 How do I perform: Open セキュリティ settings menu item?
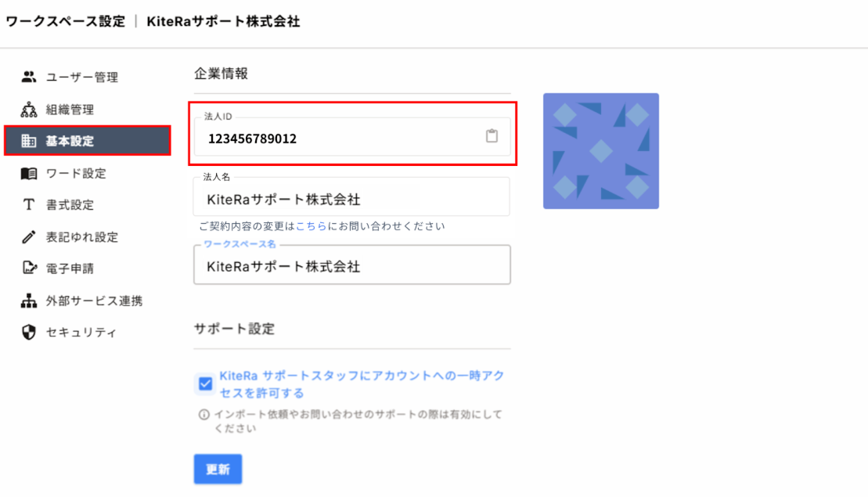[x=81, y=333]
